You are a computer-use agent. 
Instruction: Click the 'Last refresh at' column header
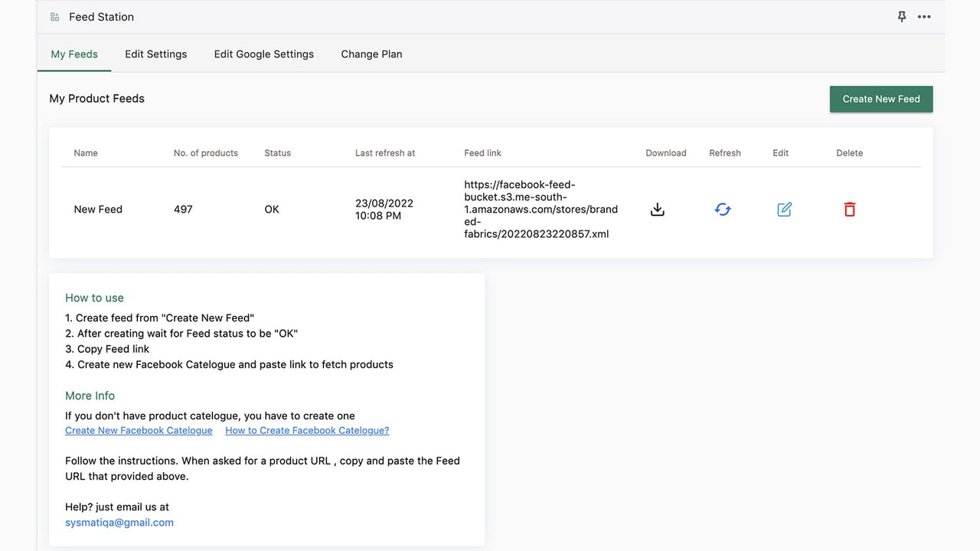[385, 153]
